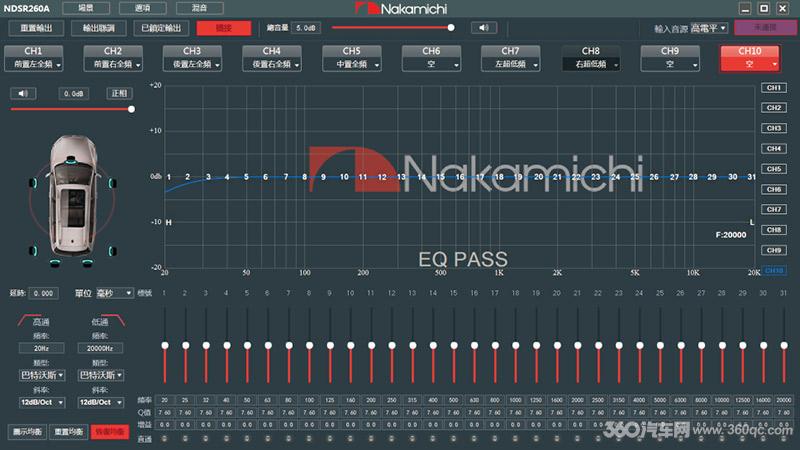Mute the master volume speaker icon
The height and width of the screenshot is (450, 800).
(483, 28)
